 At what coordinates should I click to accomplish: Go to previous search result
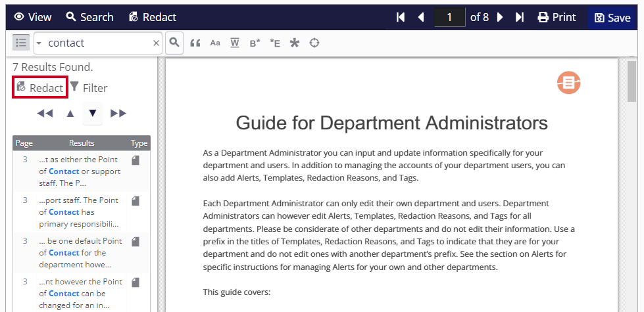click(70, 114)
